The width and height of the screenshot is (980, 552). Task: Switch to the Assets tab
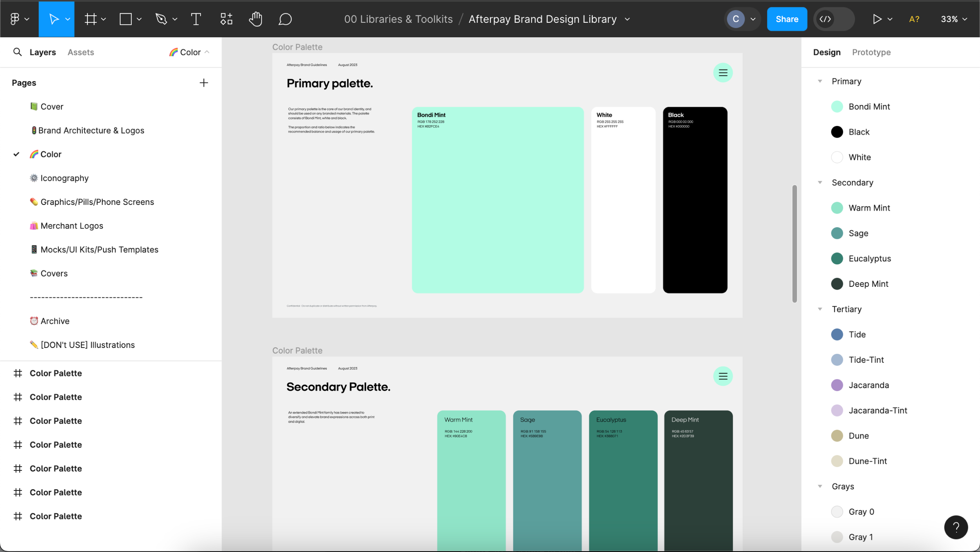[x=80, y=52]
